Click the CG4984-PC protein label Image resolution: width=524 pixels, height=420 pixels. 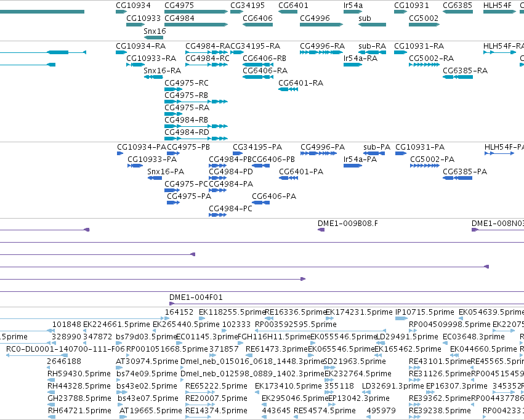pyautogui.click(x=230, y=209)
